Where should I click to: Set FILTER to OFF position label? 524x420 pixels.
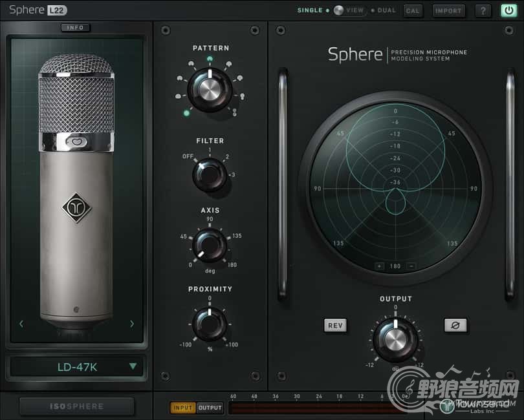click(x=188, y=156)
